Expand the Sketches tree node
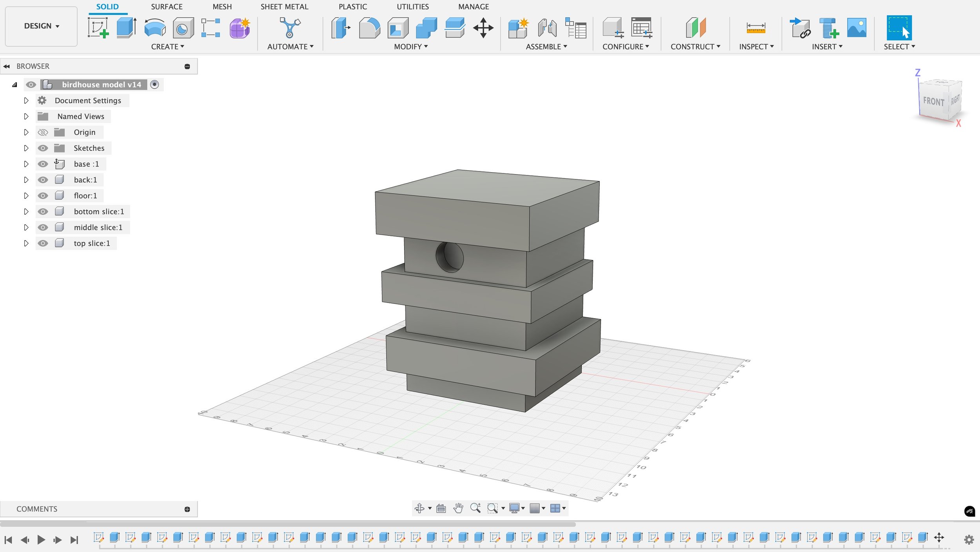Viewport: 980px width, 552px height. [x=26, y=148]
